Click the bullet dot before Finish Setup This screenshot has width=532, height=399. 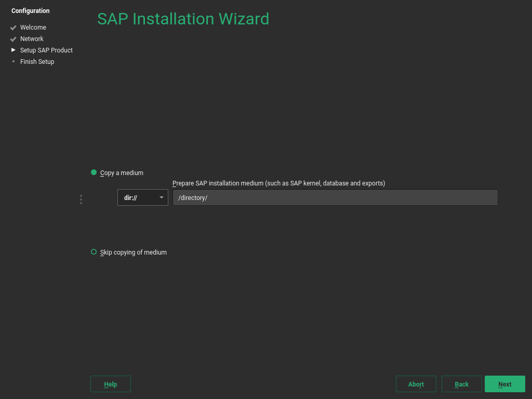click(13, 61)
